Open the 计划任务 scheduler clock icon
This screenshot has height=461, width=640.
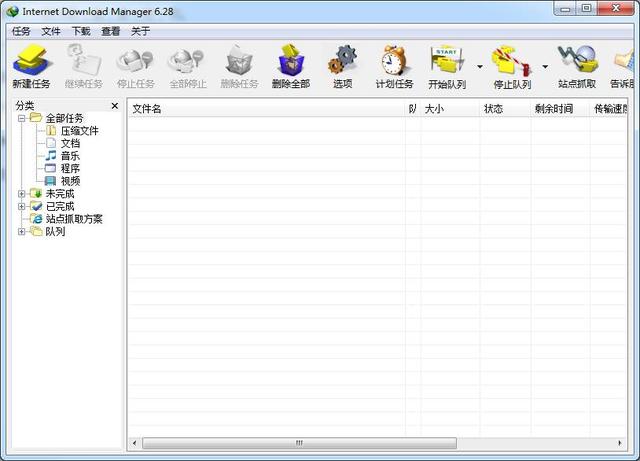[x=394, y=66]
